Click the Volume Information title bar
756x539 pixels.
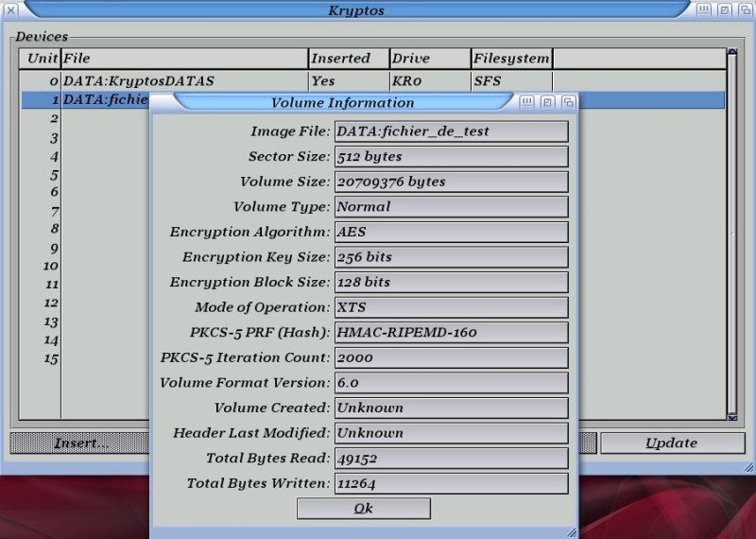click(343, 102)
